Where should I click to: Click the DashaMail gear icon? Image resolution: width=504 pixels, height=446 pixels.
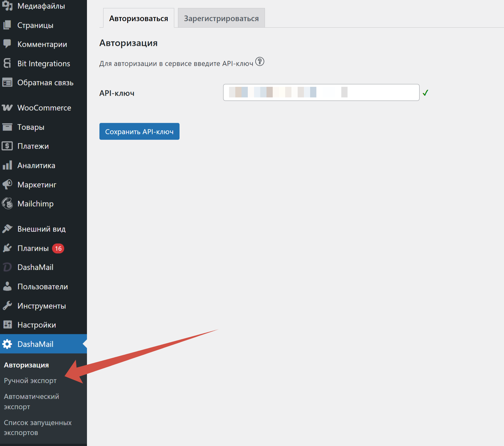coord(7,344)
